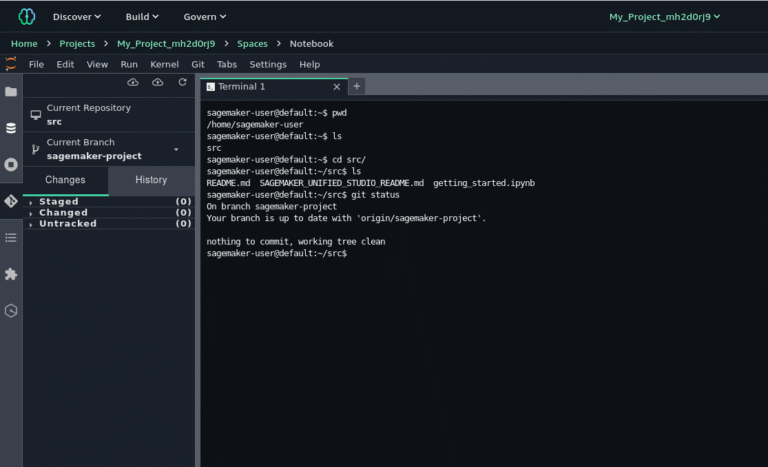Viewport: 768px width, 467px height.
Task: Open the data/database sidebar icon
Action: pos(11,128)
